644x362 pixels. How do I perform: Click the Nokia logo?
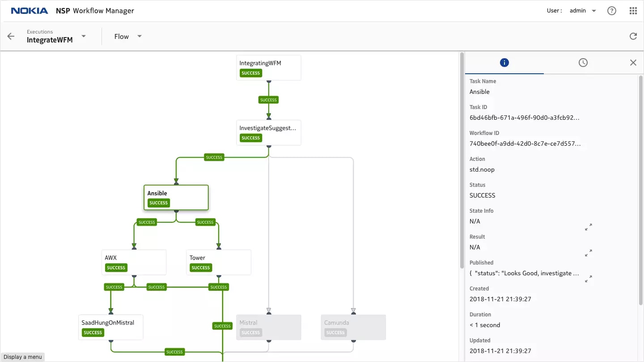coord(30,11)
